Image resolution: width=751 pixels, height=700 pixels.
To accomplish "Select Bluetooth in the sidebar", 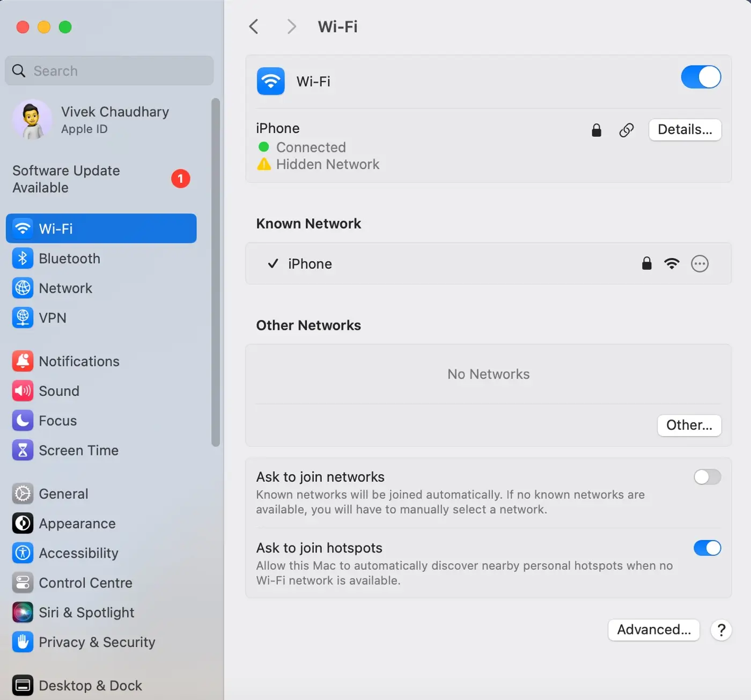I will [101, 259].
